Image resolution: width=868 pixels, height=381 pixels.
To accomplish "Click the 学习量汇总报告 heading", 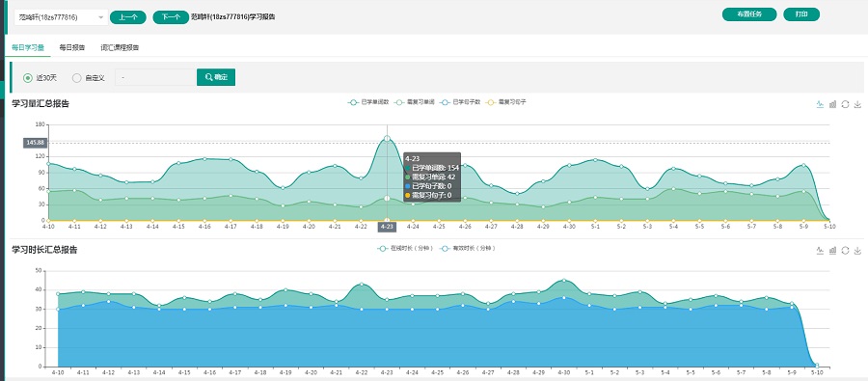I will click(41, 104).
